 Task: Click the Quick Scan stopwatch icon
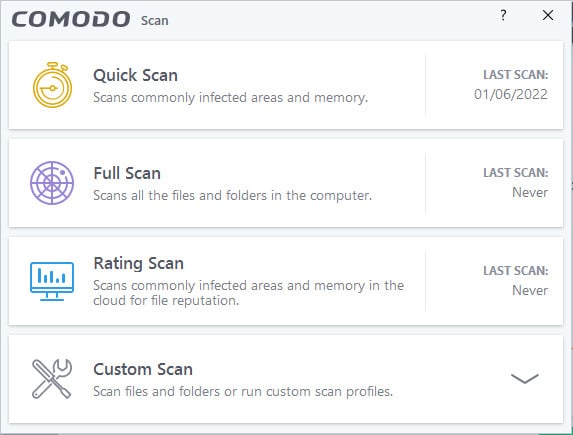[52, 85]
